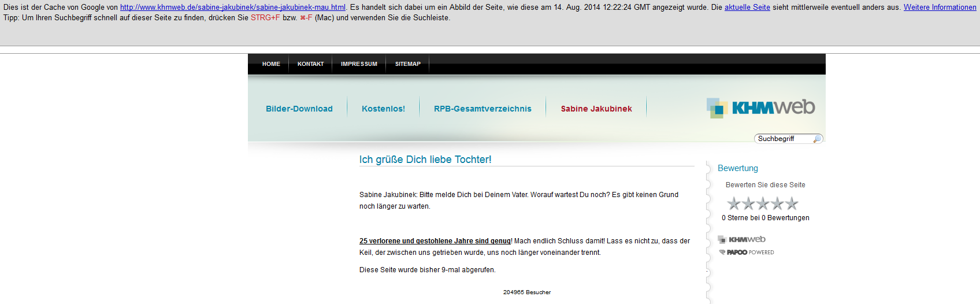Click the '204965 Besucher' counter text

[527, 292]
